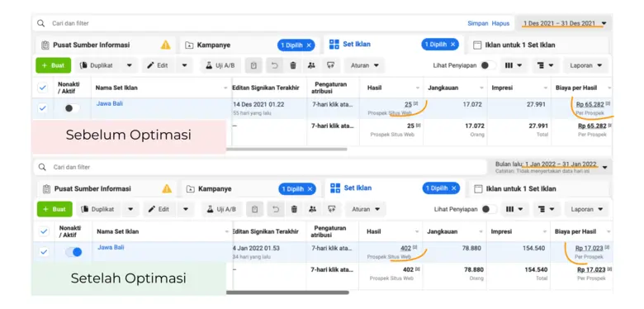Toggle Lihat Penyiapan switch in Sebelum Optimasi toolbar
The width and height of the screenshot is (644, 309).
click(488, 65)
